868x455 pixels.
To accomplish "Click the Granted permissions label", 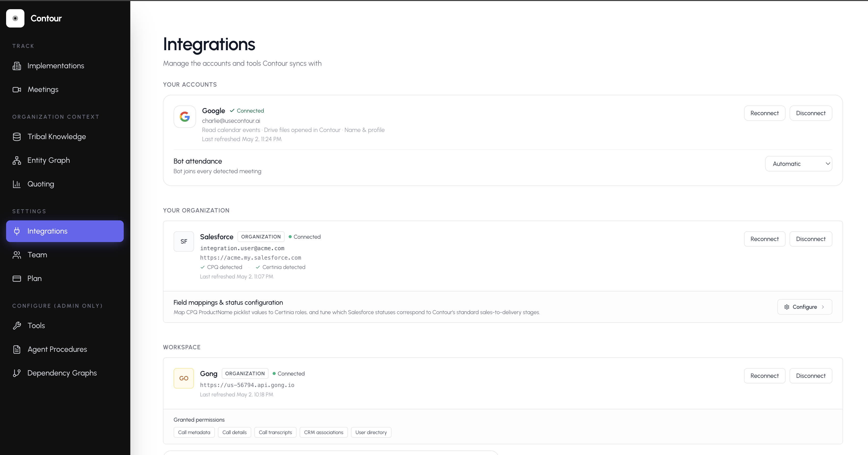I will (x=199, y=420).
